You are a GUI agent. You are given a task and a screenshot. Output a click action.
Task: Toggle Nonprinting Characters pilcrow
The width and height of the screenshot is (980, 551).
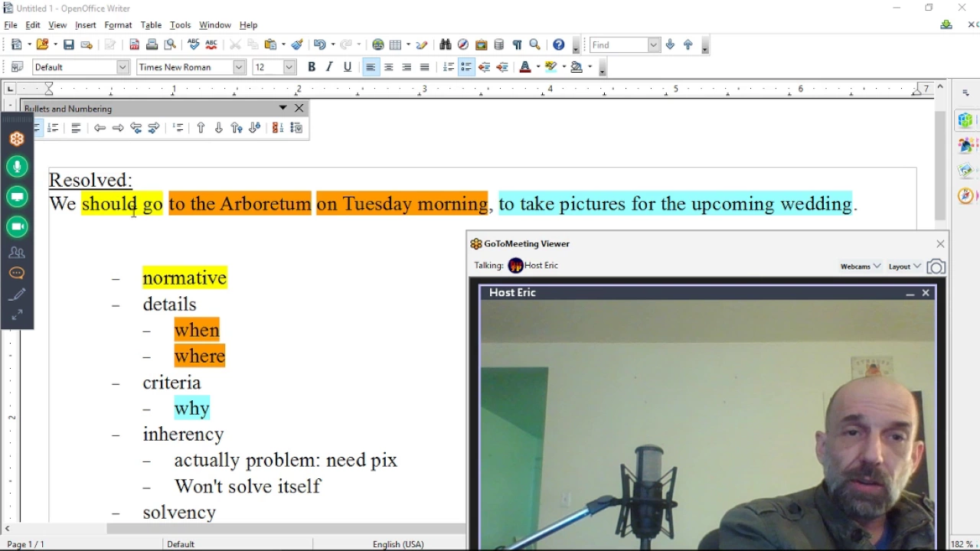[x=518, y=45]
